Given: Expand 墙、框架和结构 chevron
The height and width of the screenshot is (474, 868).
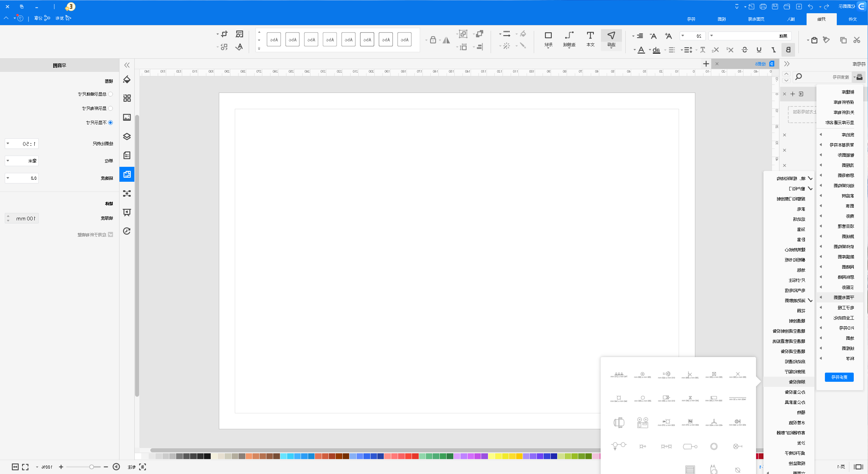Looking at the screenshot, I should click(810, 178).
